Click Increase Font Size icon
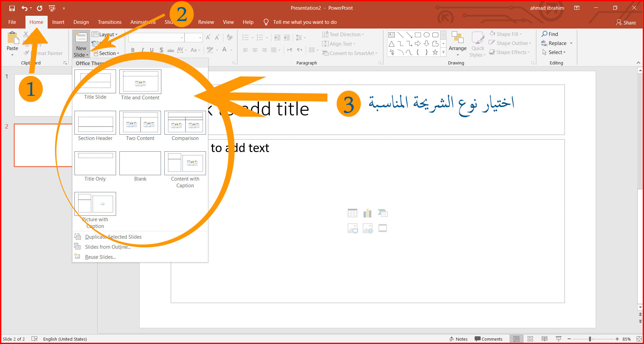The width and height of the screenshot is (644, 344). pyautogui.click(x=208, y=38)
